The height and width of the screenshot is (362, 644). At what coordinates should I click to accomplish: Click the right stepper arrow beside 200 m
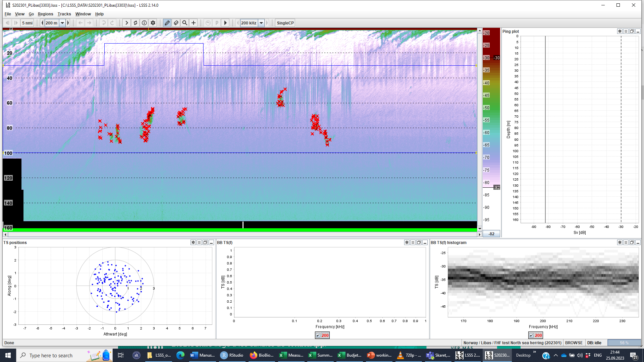(68, 23)
